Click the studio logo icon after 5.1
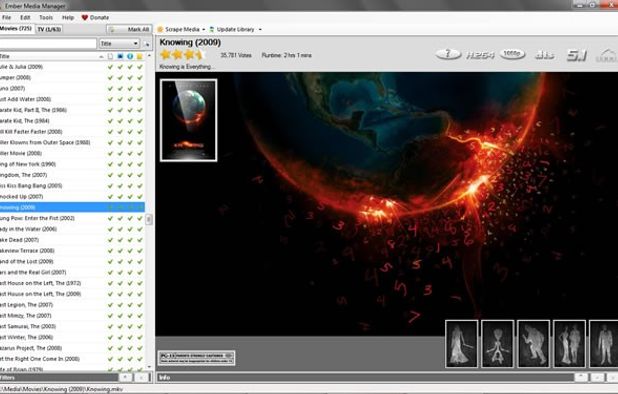The height and width of the screenshot is (394, 618). tap(607, 55)
